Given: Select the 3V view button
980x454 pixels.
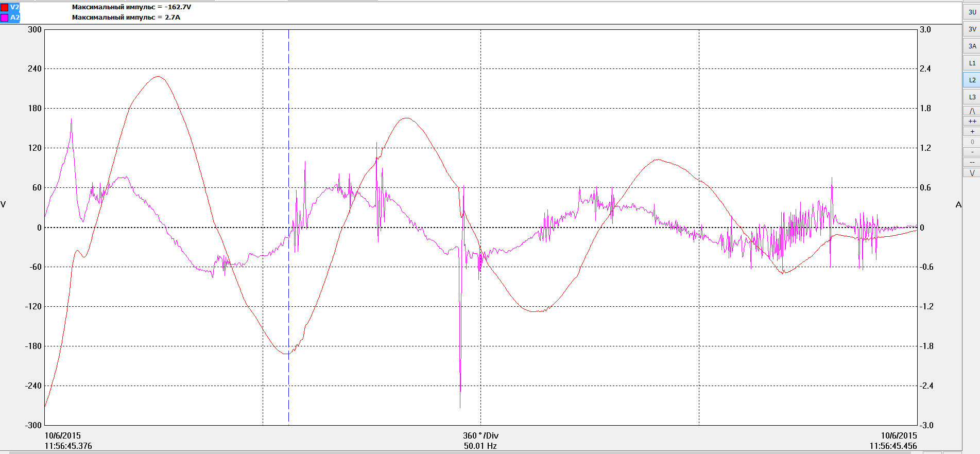Looking at the screenshot, I should (972, 29).
